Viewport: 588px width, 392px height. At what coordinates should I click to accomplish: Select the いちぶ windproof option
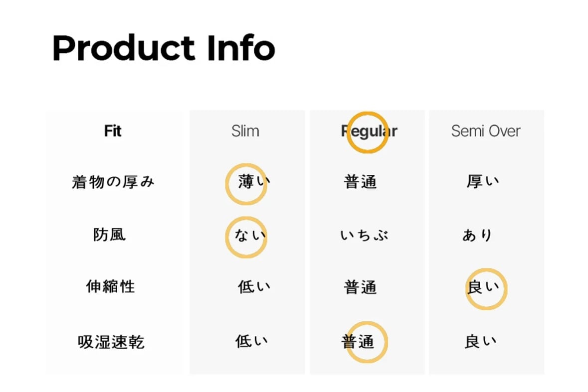point(365,235)
